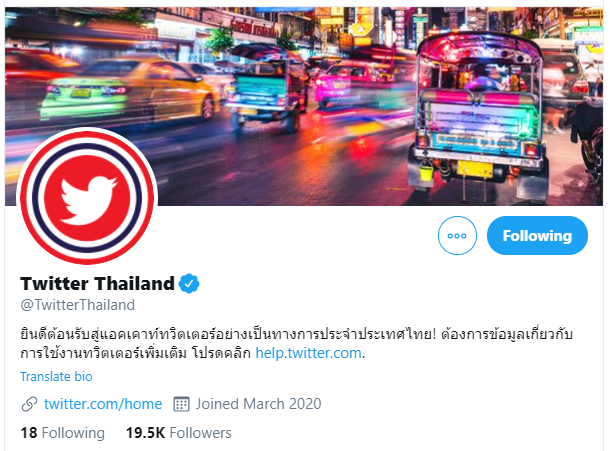Image resolution: width=610 pixels, height=451 pixels.
Task: Click the Joined March 2020 text
Action: [x=258, y=404]
